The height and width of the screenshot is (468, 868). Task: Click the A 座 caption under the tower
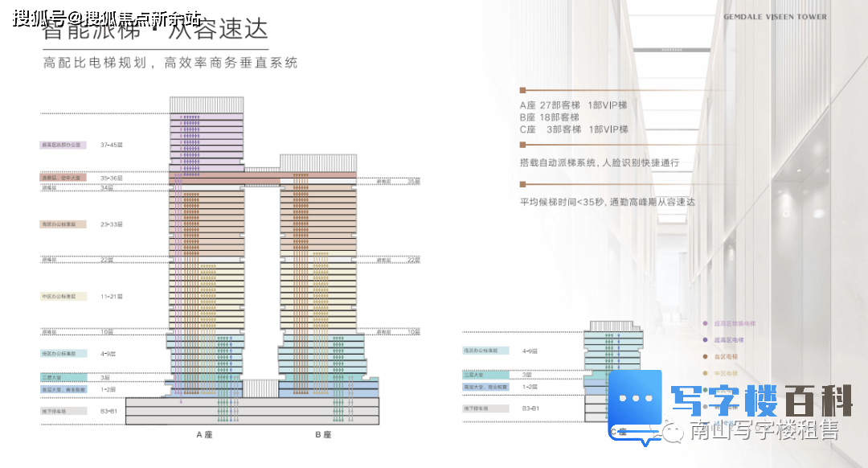pyautogui.click(x=204, y=435)
